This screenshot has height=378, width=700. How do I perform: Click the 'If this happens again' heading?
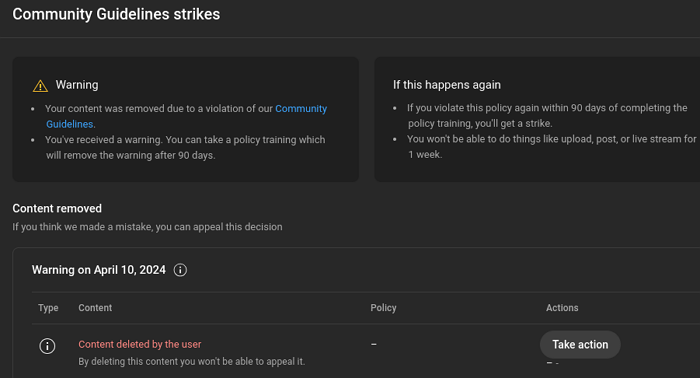click(447, 85)
